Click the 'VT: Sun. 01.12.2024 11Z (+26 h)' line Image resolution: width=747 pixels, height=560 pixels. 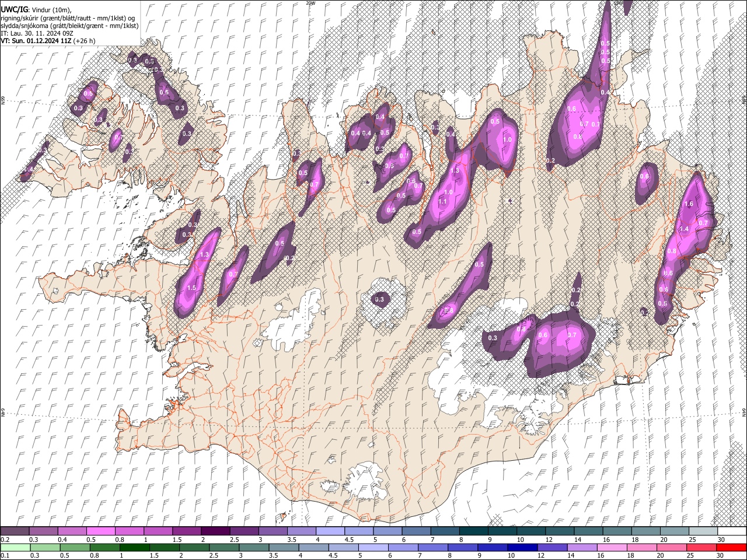pos(48,41)
